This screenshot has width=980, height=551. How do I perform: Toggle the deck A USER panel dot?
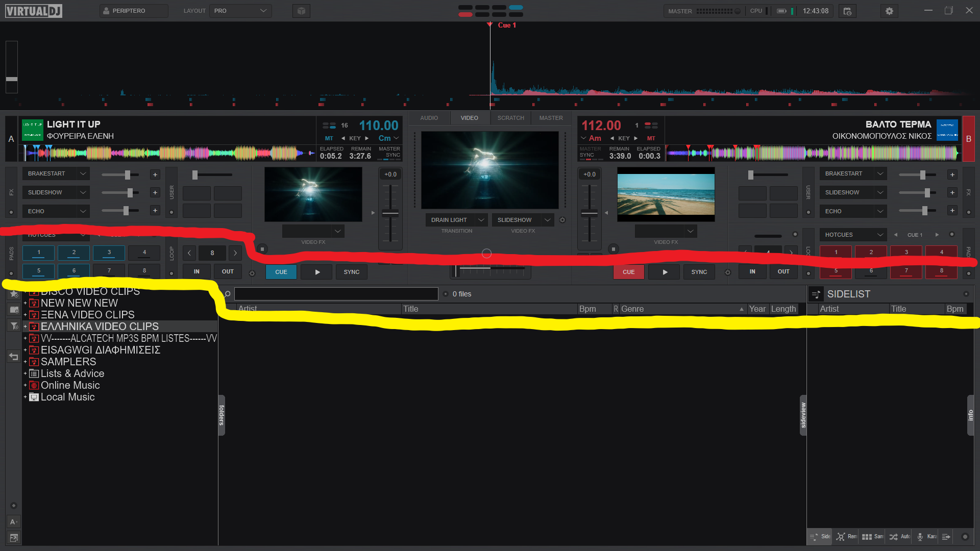171,212
